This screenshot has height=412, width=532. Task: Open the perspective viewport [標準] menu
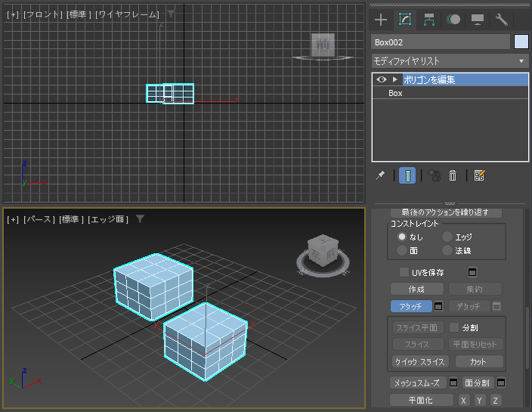click(71, 219)
